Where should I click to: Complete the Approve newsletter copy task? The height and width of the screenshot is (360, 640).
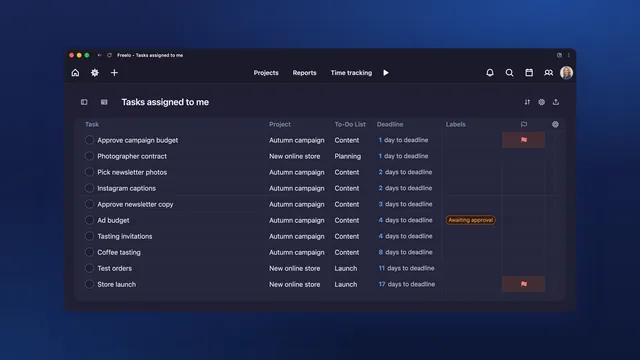(89, 204)
